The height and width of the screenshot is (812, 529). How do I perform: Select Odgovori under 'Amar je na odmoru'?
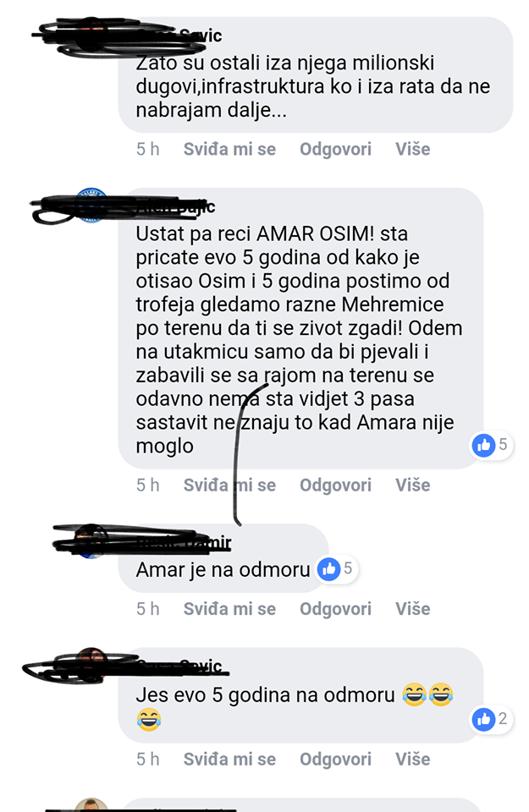(336, 609)
